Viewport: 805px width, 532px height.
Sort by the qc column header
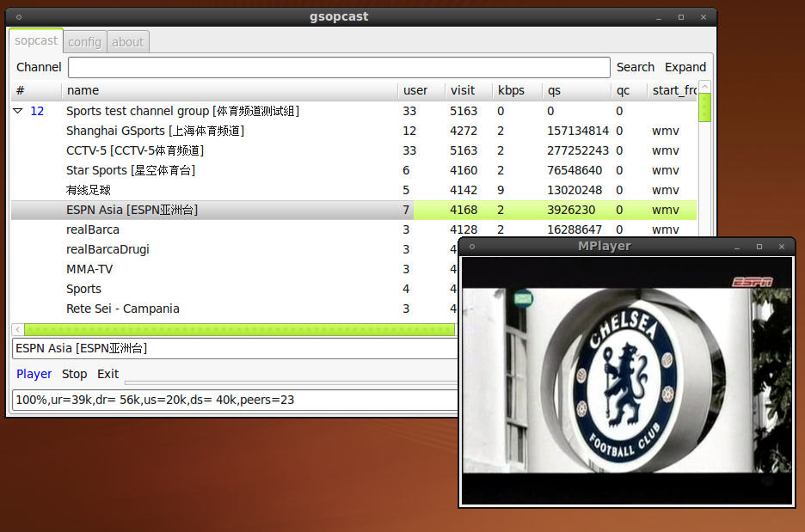click(629, 90)
